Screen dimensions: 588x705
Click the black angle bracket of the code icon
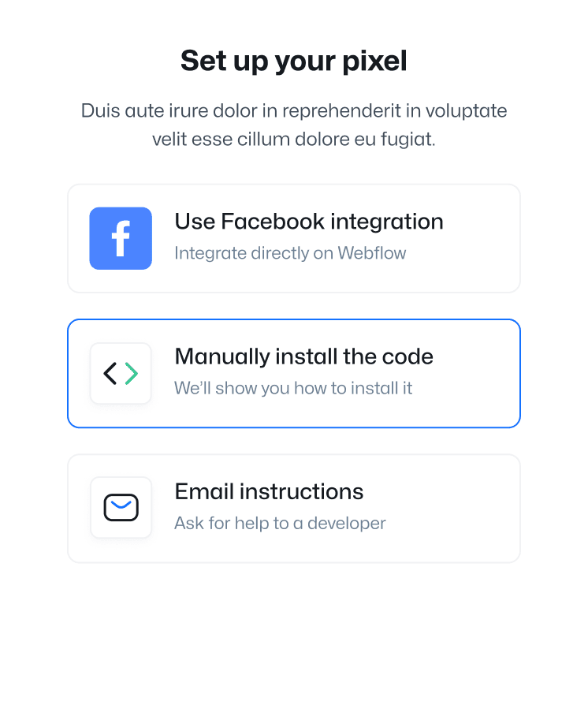[x=112, y=373]
